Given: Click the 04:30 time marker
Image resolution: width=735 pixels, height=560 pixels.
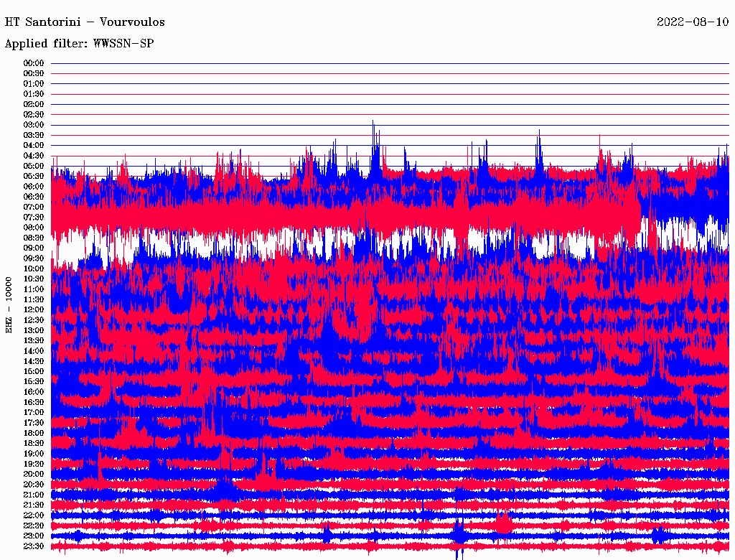Looking at the screenshot, I should pyautogui.click(x=34, y=156).
